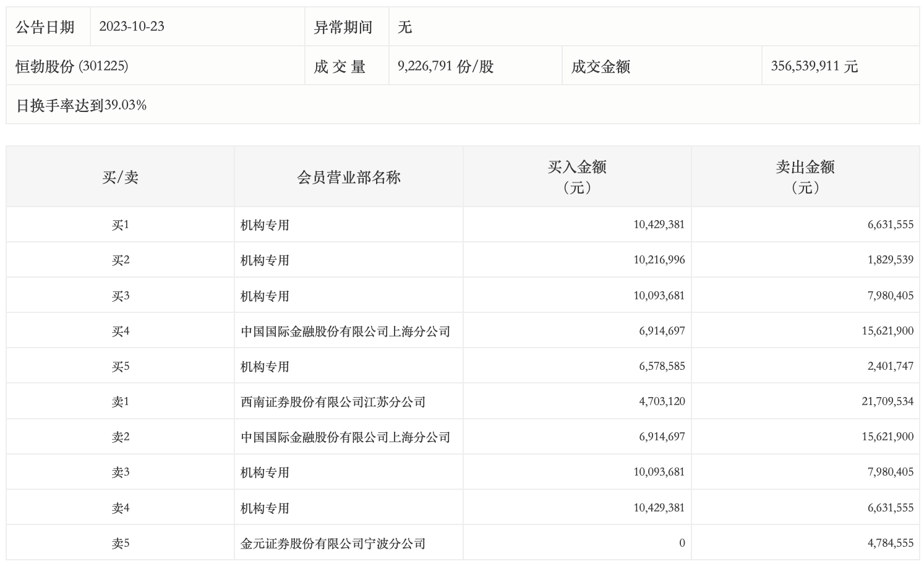
Task: Select the date 2023-10-23
Action: [132, 27]
